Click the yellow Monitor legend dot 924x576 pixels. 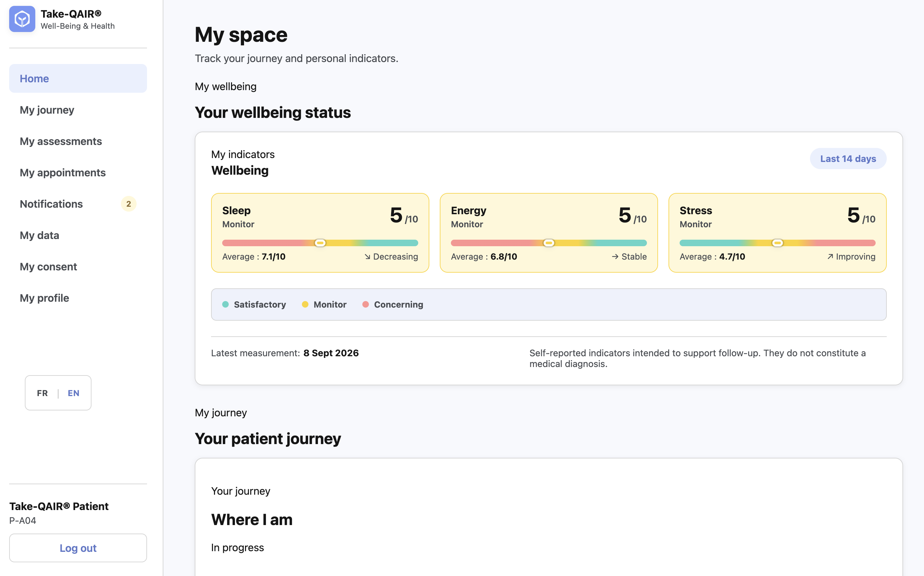(305, 304)
